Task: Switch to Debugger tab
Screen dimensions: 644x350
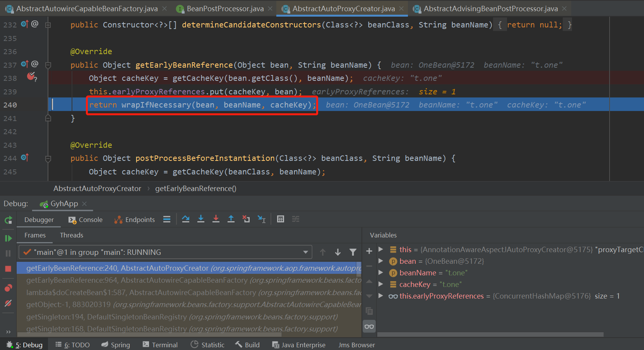Action: 39,220
